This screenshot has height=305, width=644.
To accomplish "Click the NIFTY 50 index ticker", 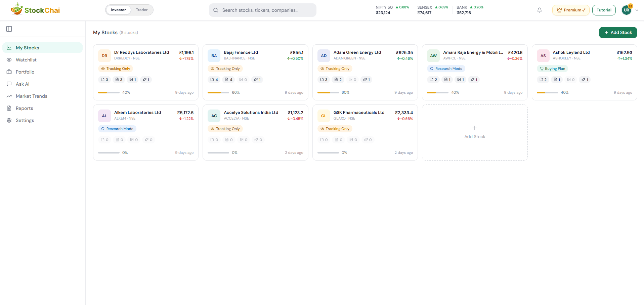I will pyautogui.click(x=392, y=10).
